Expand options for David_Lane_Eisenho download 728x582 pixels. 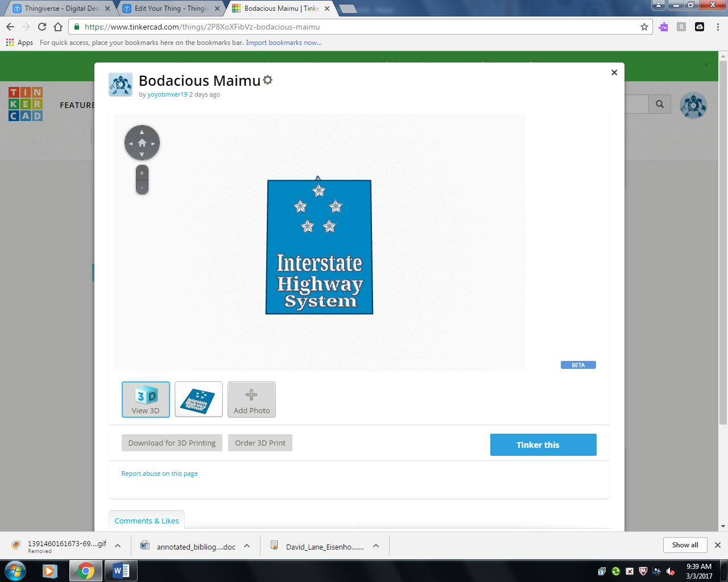click(x=376, y=546)
